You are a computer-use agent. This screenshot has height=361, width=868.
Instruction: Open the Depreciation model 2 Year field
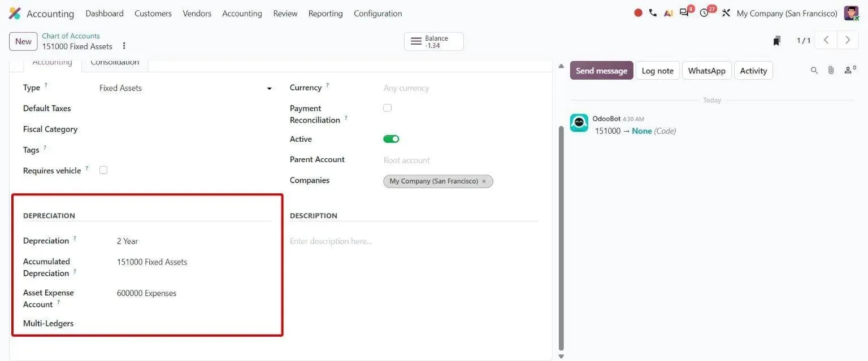point(194,241)
